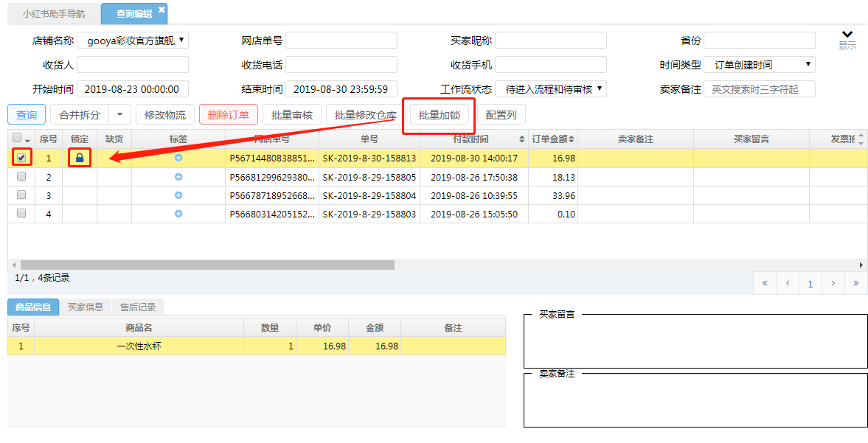
Task: Uncheck the checkbox for order row 1
Action: coord(21,158)
